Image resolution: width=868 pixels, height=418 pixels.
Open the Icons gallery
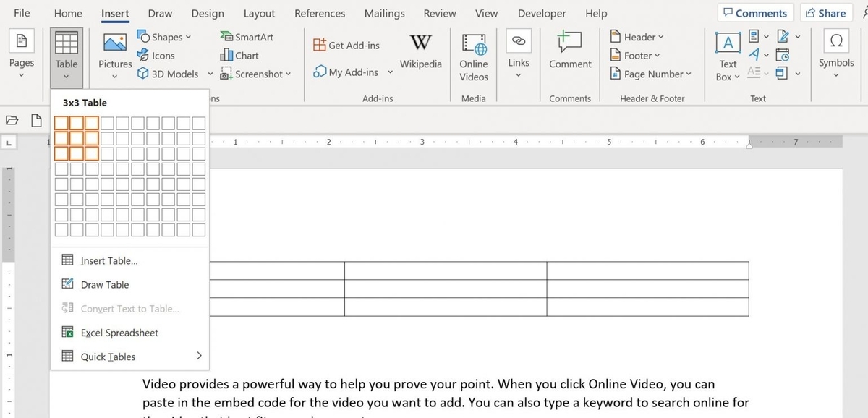pyautogui.click(x=157, y=55)
